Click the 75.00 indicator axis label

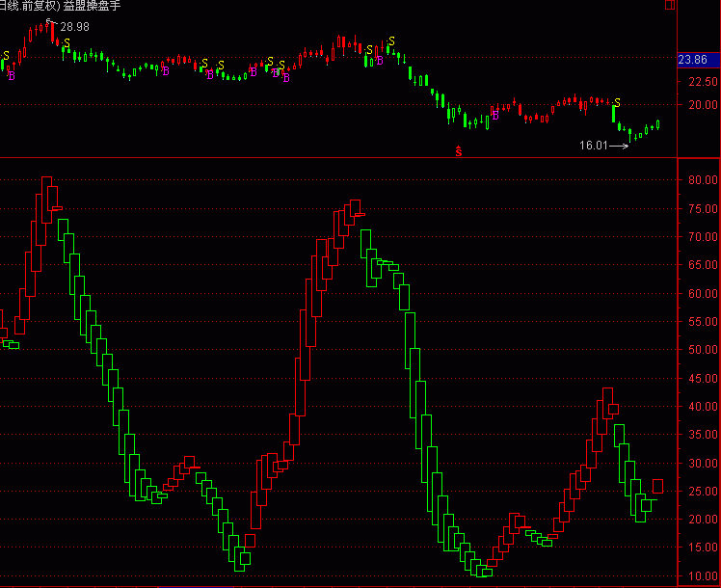pos(703,209)
